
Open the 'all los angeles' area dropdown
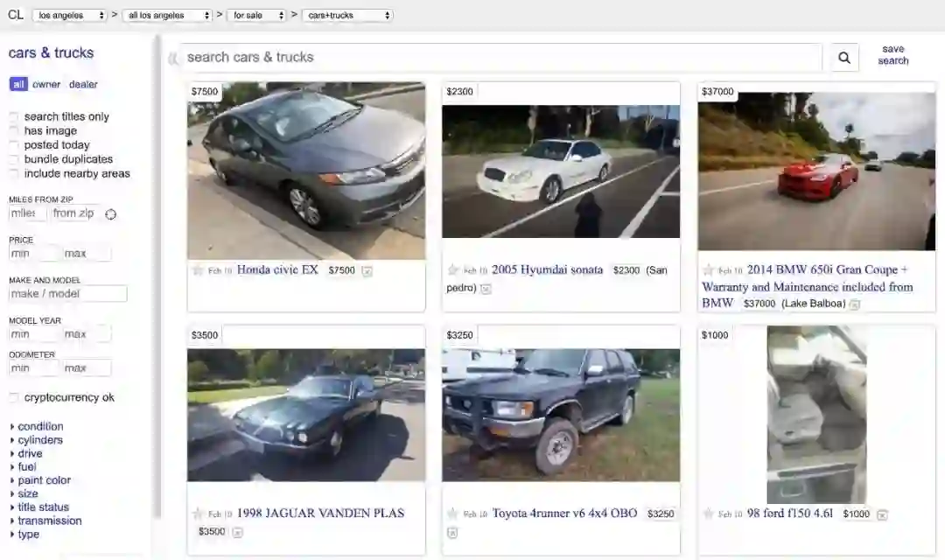point(167,15)
